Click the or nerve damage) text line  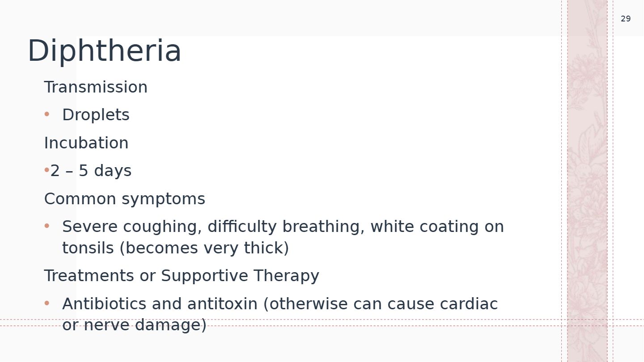point(134,325)
